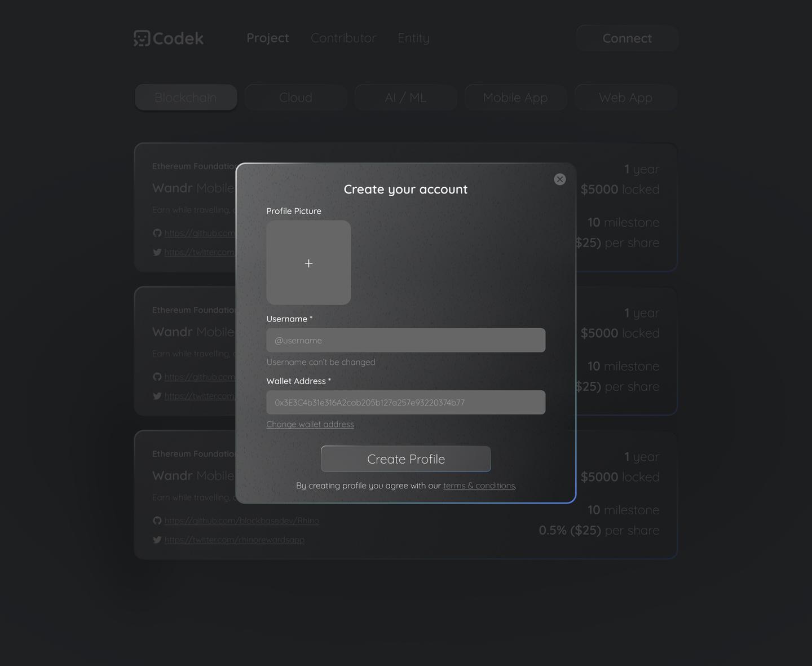The width and height of the screenshot is (812, 666).
Task: Click the GitHub icon in the first card
Action: click(157, 233)
